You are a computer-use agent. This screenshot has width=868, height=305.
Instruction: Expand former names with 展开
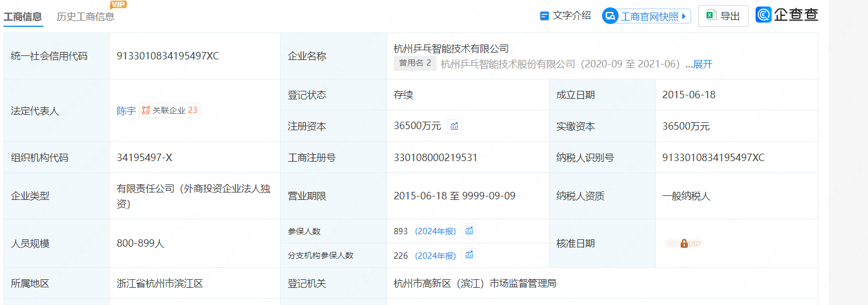pyautogui.click(x=703, y=64)
